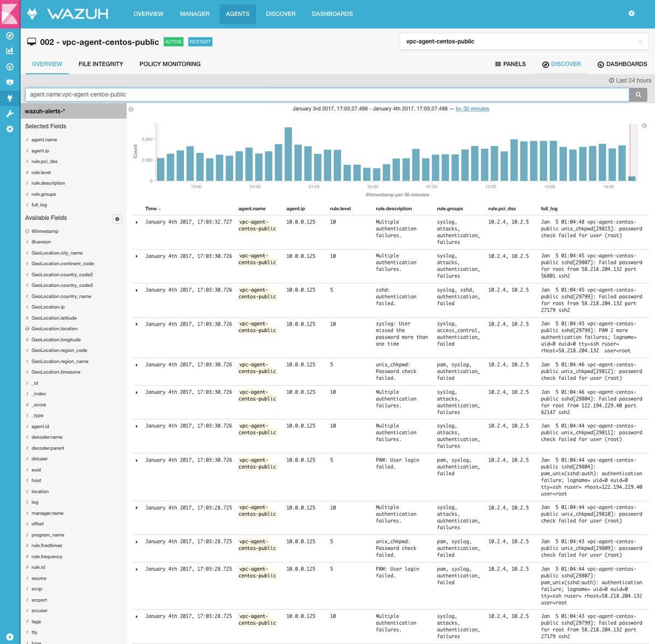Image resolution: width=655 pixels, height=644 pixels.
Task: Open Kibana Discover from the compass sidebar icon
Action: [x=9, y=36]
